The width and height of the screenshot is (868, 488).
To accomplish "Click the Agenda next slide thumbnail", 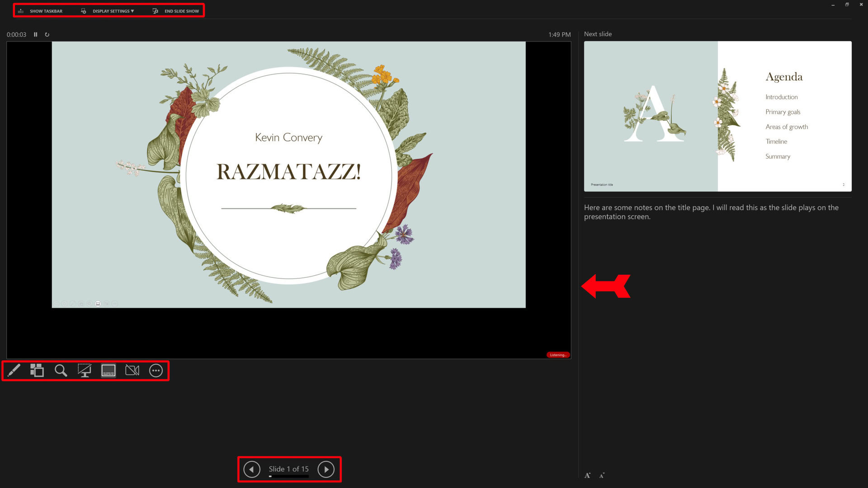I will point(717,116).
